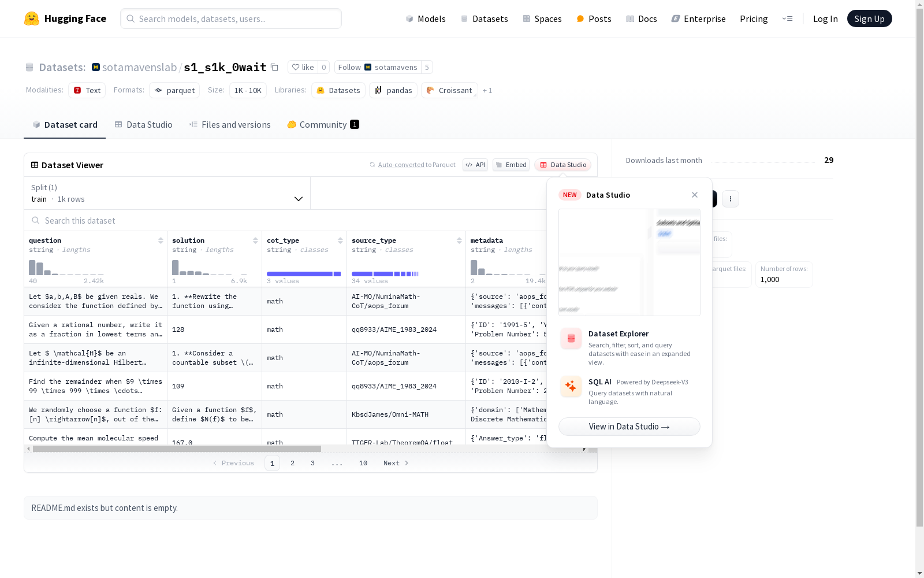Like the dataset via the heart button
The width and height of the screenshot is (924, 578).
click(x=303, y=67)
